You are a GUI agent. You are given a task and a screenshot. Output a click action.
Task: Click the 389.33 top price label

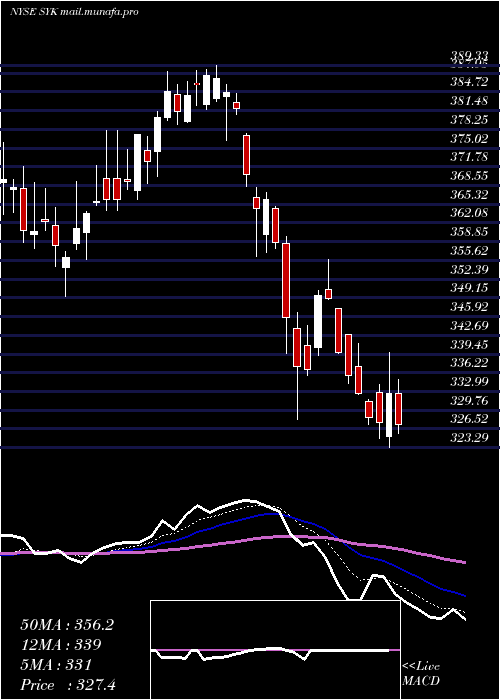coord(469,55)
